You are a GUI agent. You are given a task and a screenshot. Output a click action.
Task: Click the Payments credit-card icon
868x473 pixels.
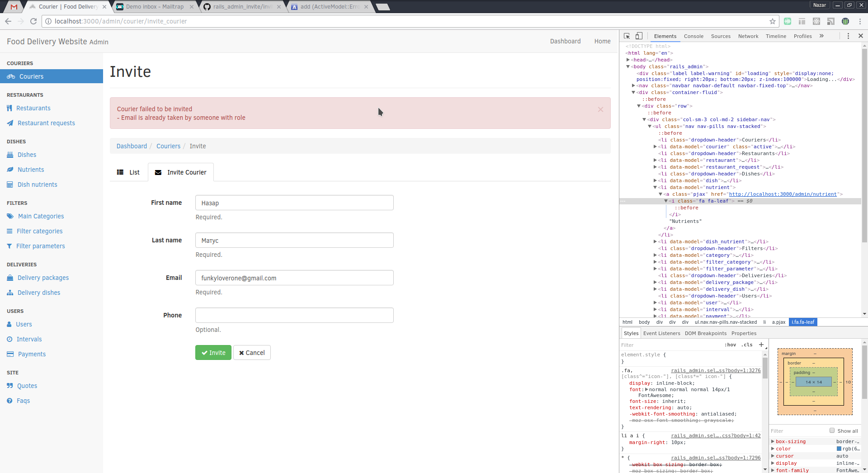10,354
